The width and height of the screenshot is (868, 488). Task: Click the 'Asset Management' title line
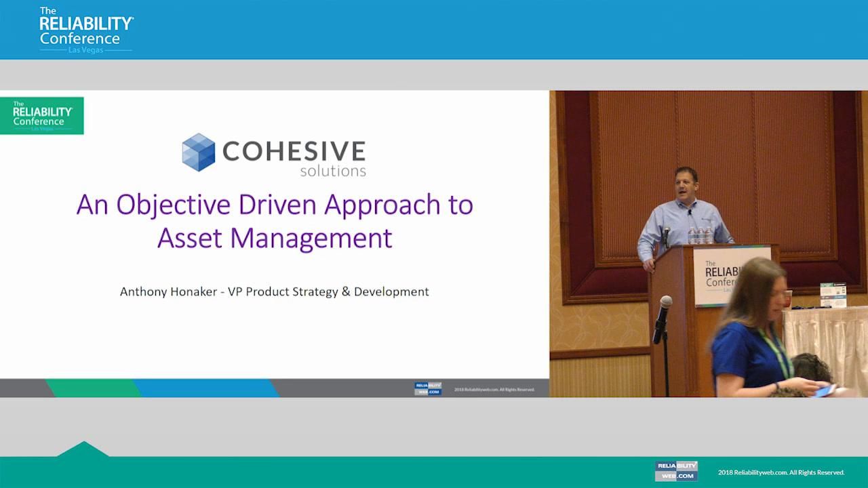coord(274,238)
